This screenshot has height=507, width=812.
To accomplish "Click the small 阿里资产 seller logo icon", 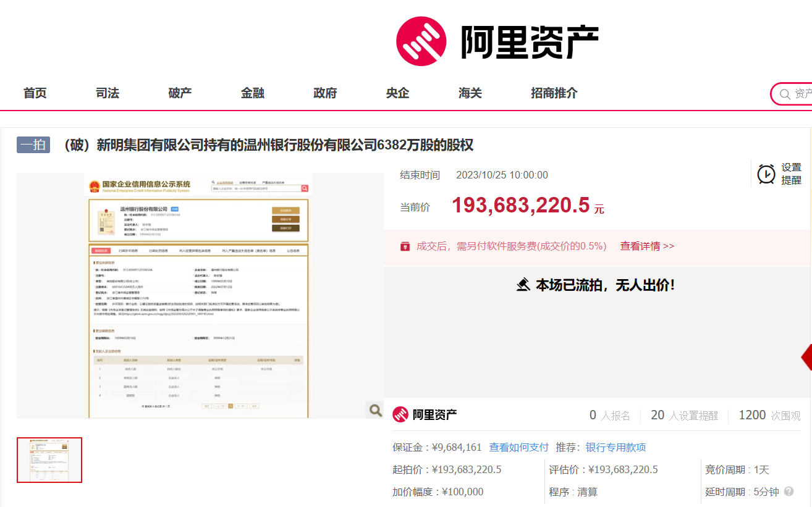I will 400,415.
